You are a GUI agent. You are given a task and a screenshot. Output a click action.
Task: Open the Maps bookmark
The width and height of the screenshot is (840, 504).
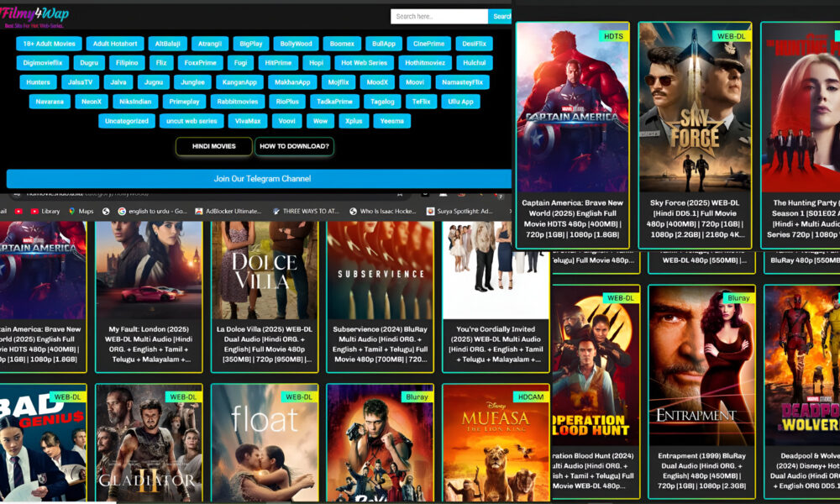81,212
